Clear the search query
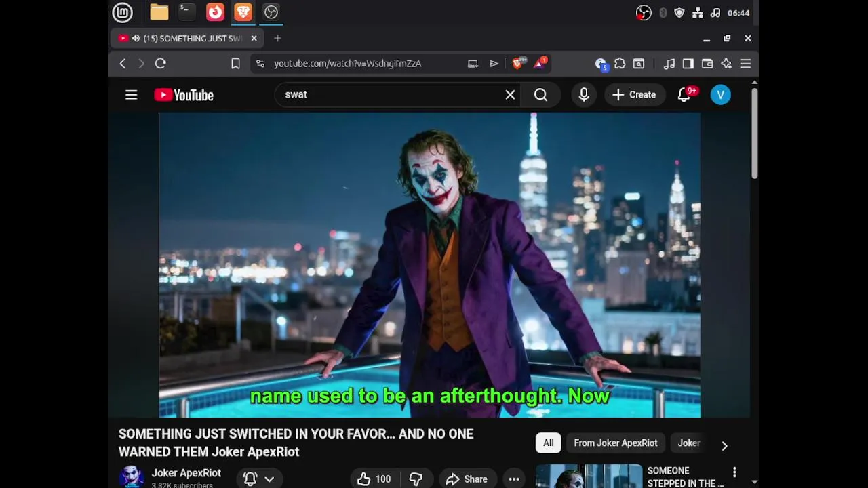868x488 pixels. (x=511, y=95)
